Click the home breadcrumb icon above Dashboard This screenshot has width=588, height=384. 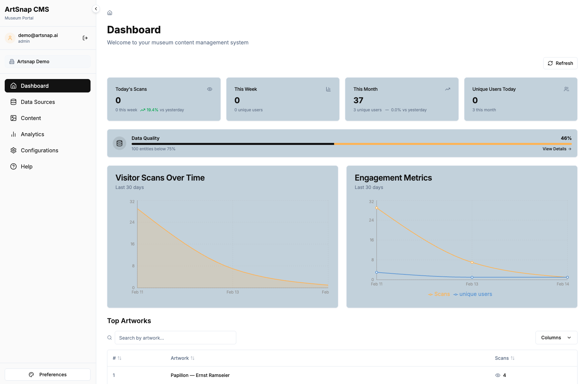tap(109, 12)
